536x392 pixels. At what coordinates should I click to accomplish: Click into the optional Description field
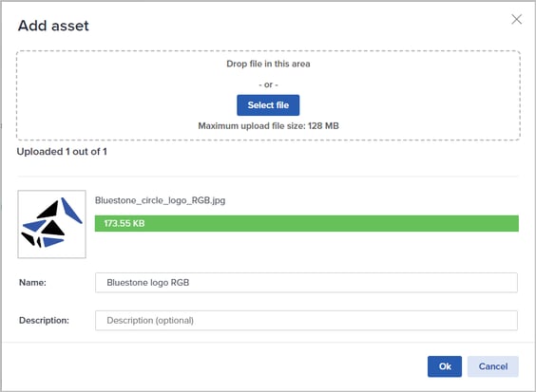coord(306,320)
